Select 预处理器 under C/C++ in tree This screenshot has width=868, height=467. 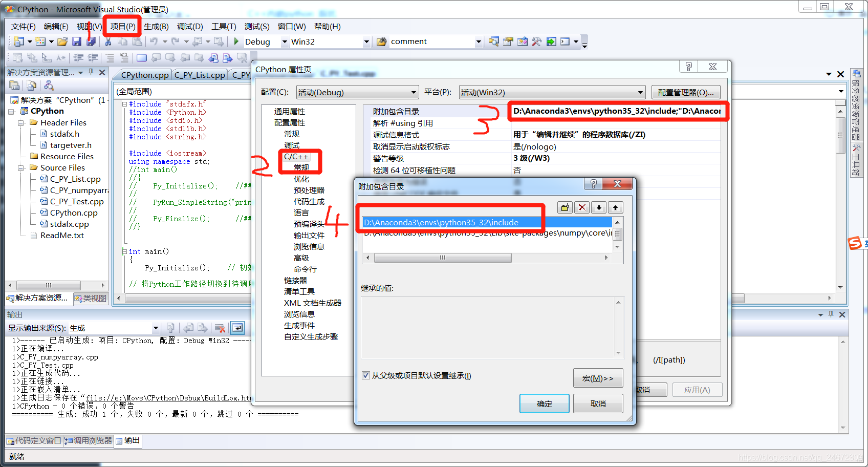(x=309, y=190)
